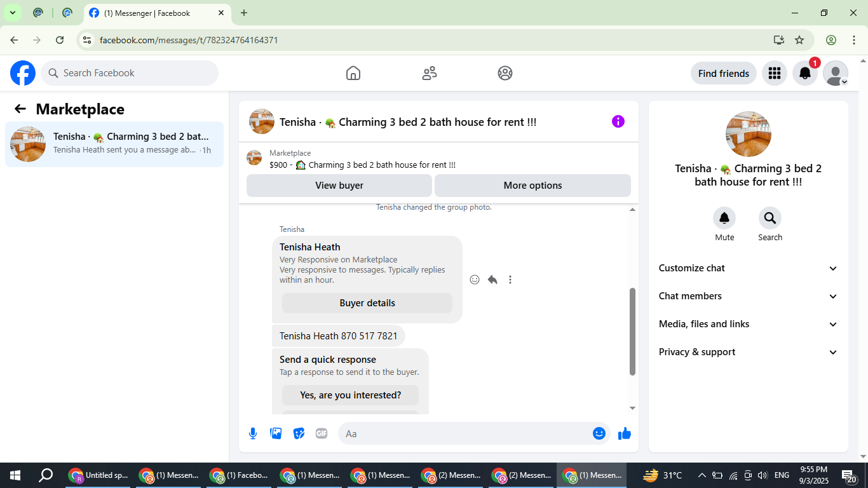The width and height of the screenshot is (868, 488).
Task: Click the More options button
Action: 532,186
